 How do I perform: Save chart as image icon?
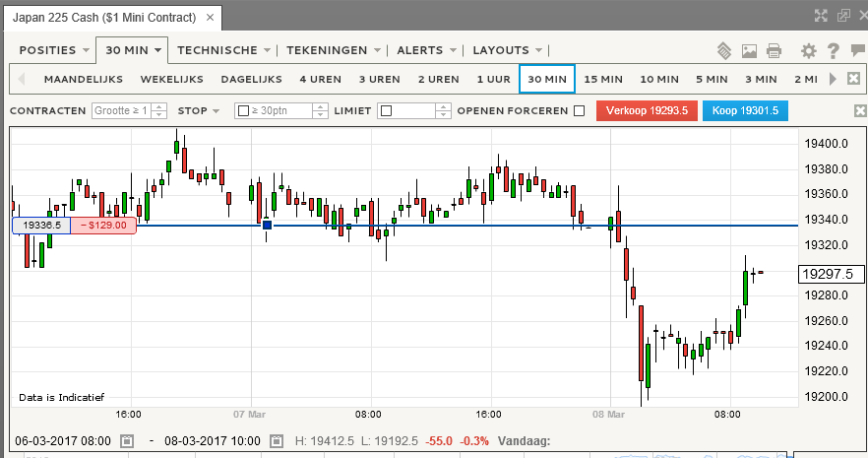(749, 51)
